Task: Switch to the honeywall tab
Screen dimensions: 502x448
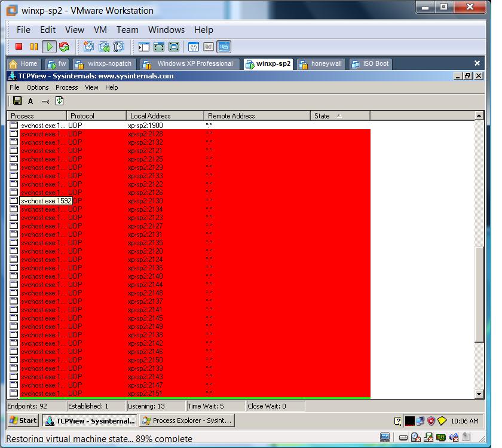Action: pyautogui.click(x=321, y=64)
